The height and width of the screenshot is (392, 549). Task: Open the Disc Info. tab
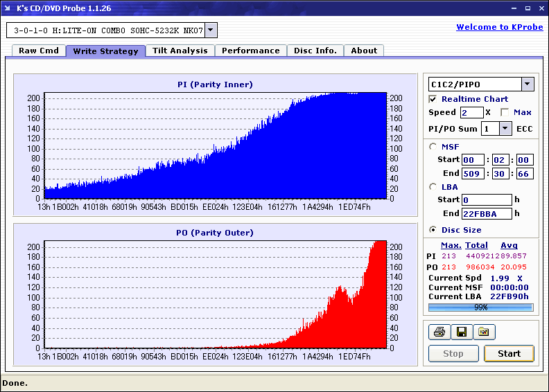(315, 51)
